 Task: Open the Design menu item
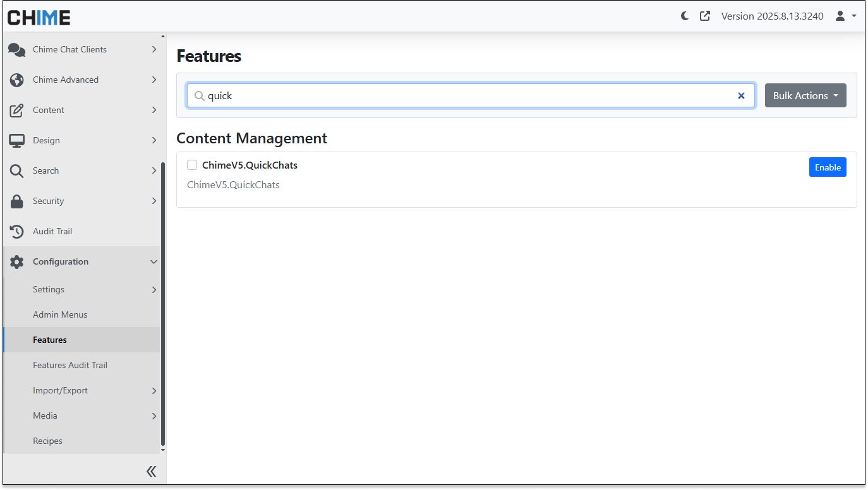(82, 140)
